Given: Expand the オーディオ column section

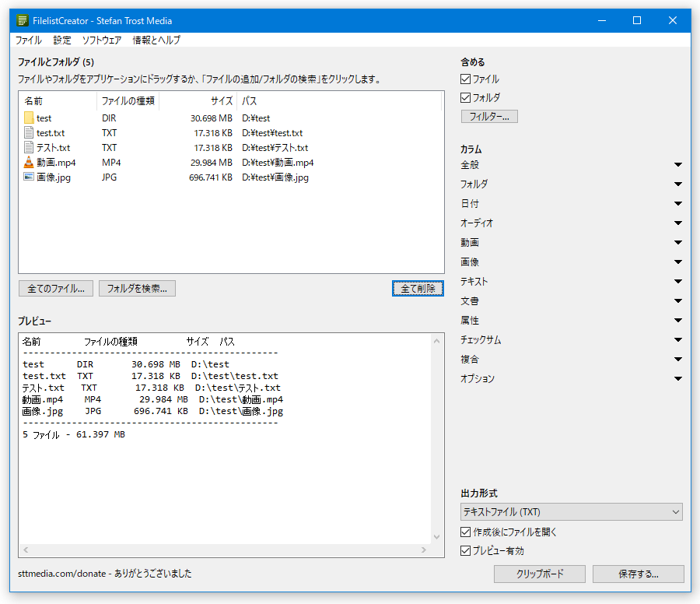Looking at the screenshot, I should [678, 223].
